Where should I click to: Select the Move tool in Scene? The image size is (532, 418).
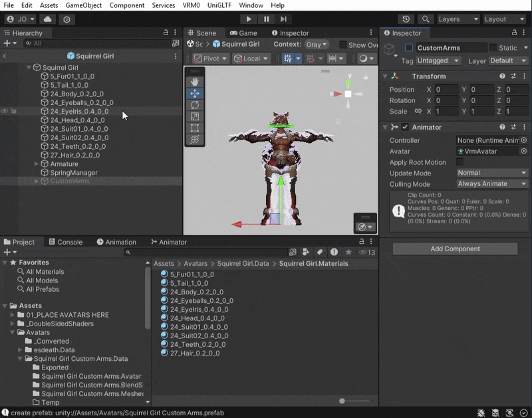tap(195, 93)
